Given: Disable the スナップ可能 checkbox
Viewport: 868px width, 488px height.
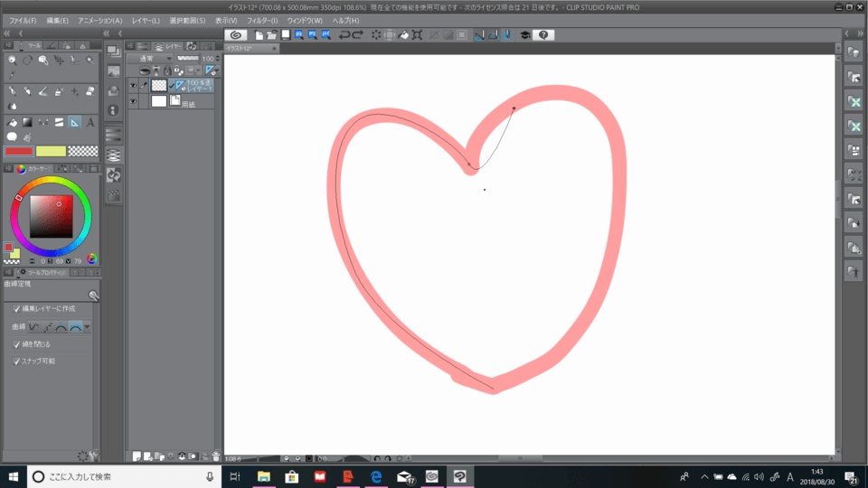Looking at the screenshot, I should coord(17,361).
